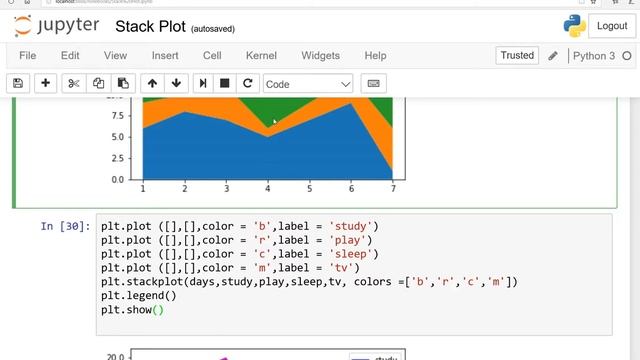Screen dimensions: 640x360
Task: Open the cell type Code dropdown
Action: coord(308,84)
